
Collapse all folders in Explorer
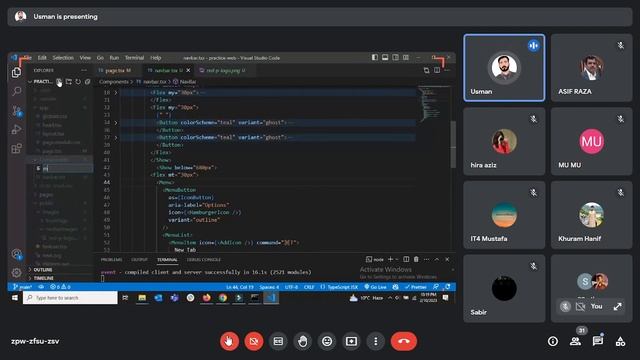[87, 82]
